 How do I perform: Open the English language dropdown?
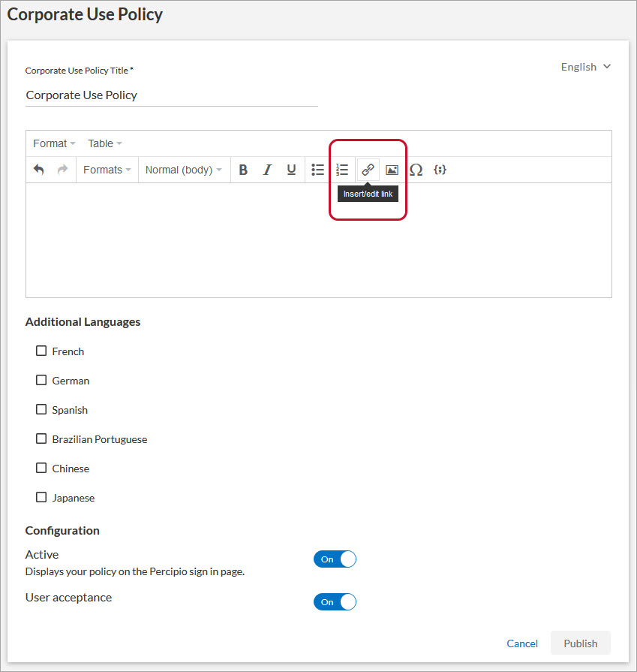[x=585, y=67]
